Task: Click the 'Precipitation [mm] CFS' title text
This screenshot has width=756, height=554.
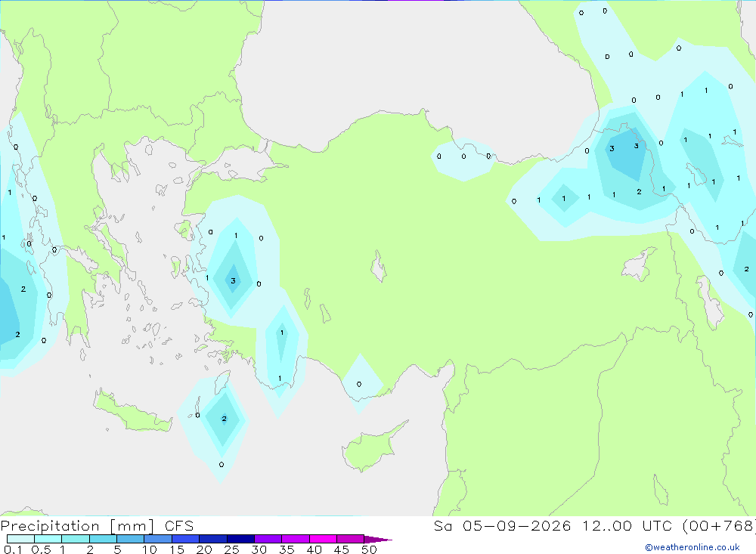Action: click(x=97, y=526)
